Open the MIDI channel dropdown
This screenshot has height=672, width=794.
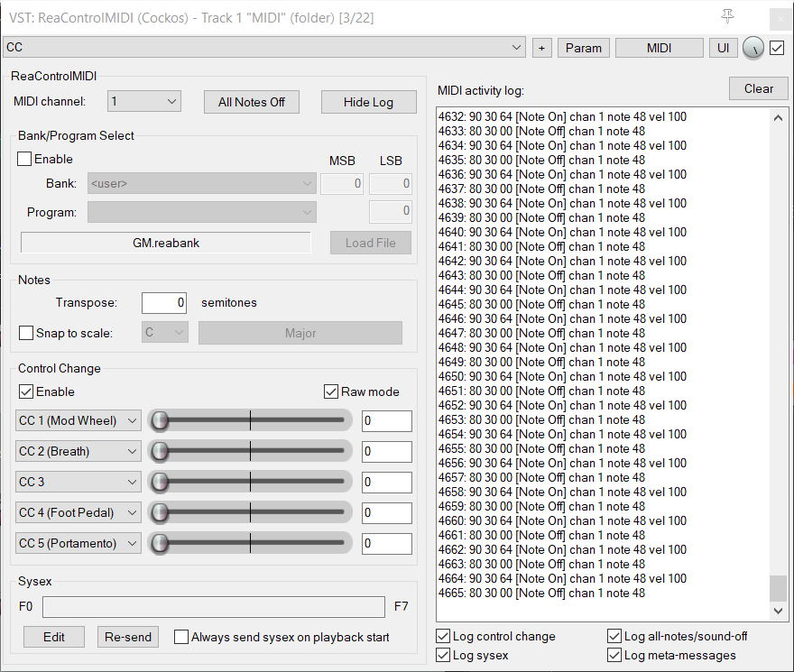click(144, 102)
